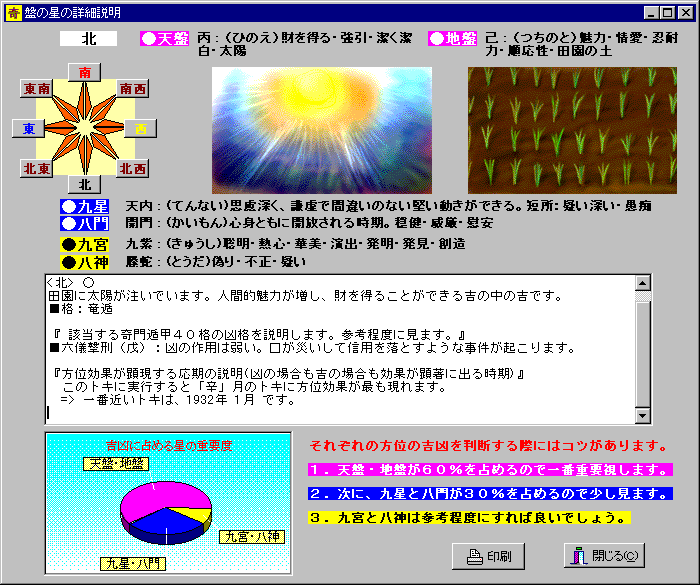Click the door icon on 閉じる button
The image size is (700, 585).
pyautogui.click(x=579, y=556)
